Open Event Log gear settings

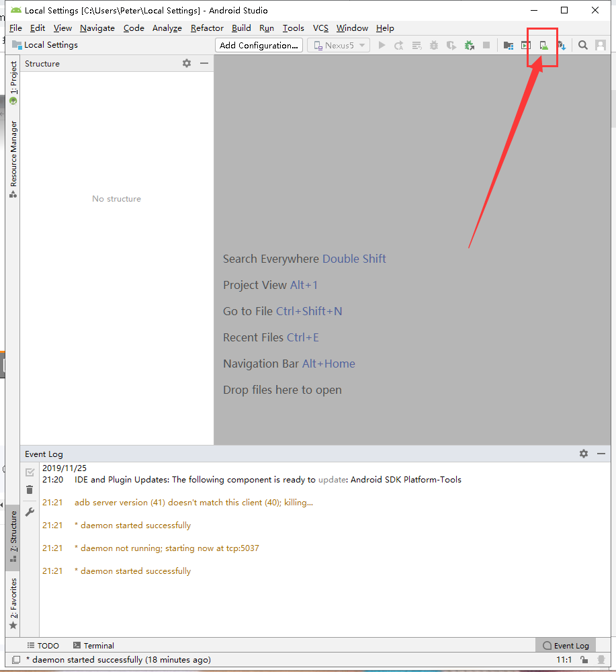pyautogui.click(x=584, y=454)
